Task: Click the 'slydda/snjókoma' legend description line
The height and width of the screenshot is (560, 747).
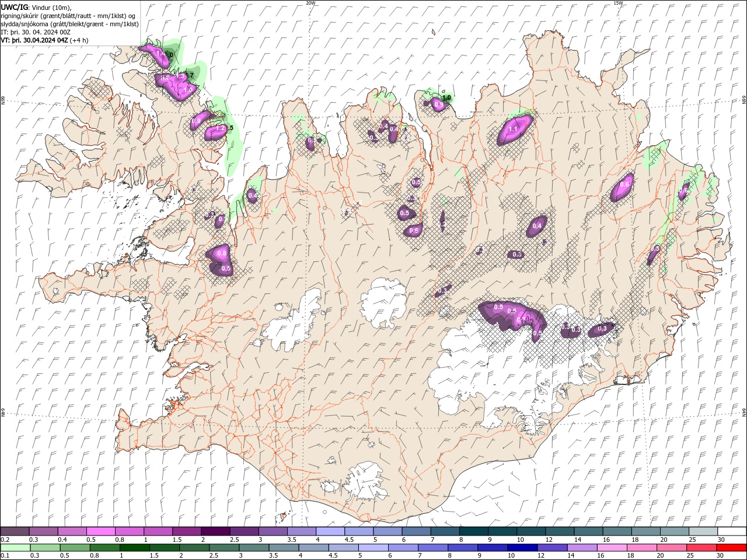Action: pyautogui.click(x=69, y=24)
